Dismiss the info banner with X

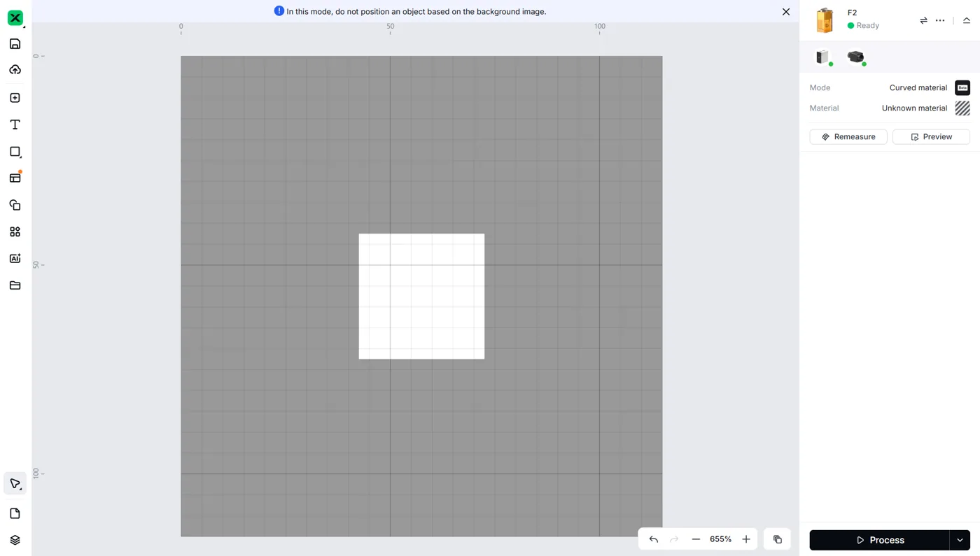click(x=786, y=12)
